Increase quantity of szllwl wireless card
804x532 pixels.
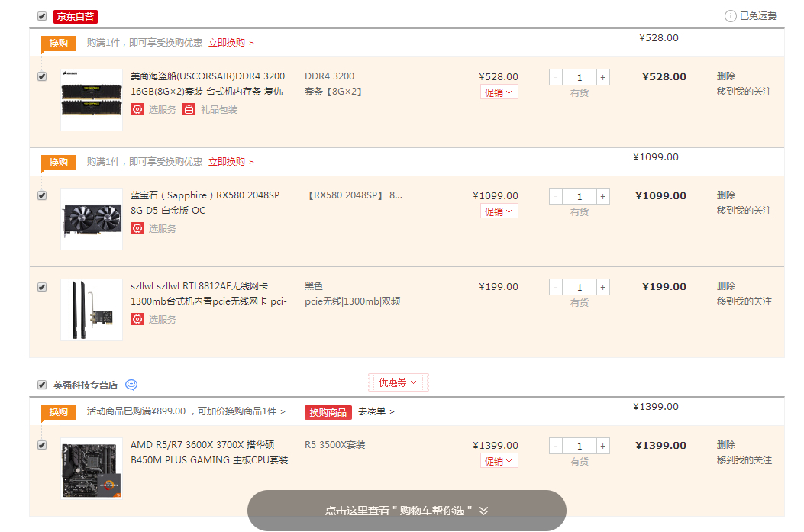point(603,287)
